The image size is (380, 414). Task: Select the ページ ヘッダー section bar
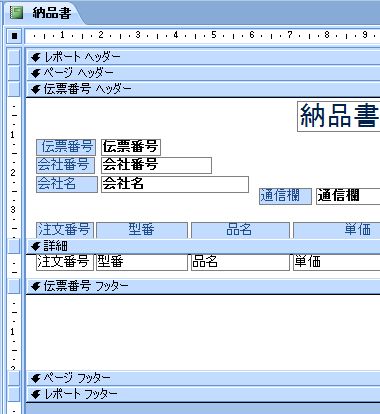[x=203, y=73]
